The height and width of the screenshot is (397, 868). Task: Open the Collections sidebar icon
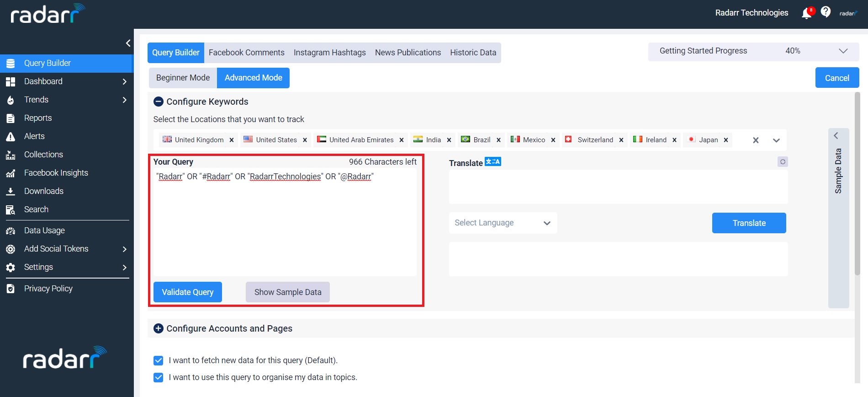tap(11, 155)
